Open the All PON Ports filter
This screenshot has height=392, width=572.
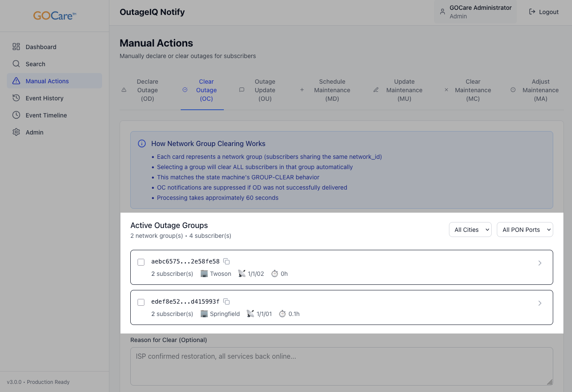525,230
